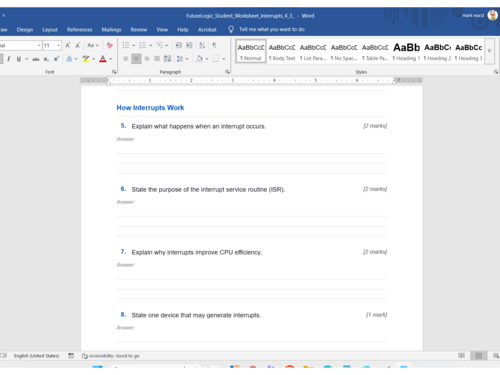Screen dimensions: 500x375
Task: Apply the Heading 1 style
Action: pos(406,51)
